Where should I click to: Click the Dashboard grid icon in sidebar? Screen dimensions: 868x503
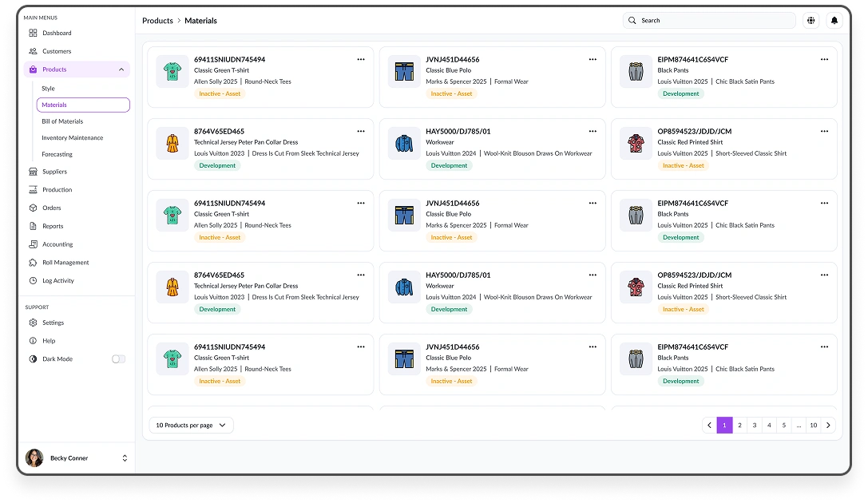(33, 33)
